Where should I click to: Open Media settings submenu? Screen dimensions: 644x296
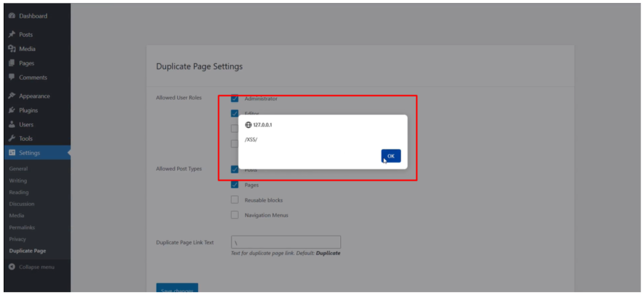(x=16, y=215)
